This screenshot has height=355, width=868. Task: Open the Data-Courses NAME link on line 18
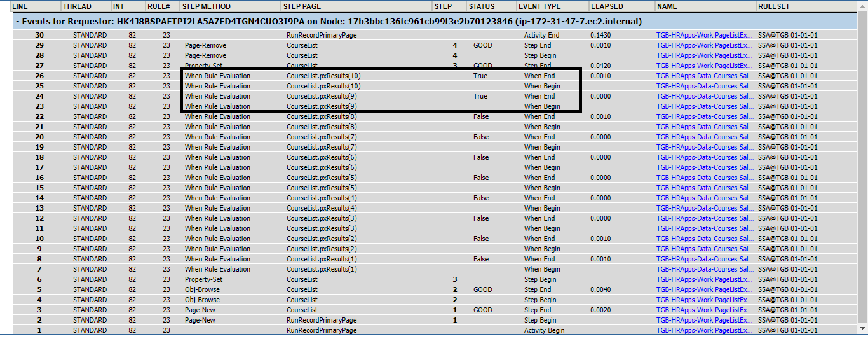pos(704,157)
